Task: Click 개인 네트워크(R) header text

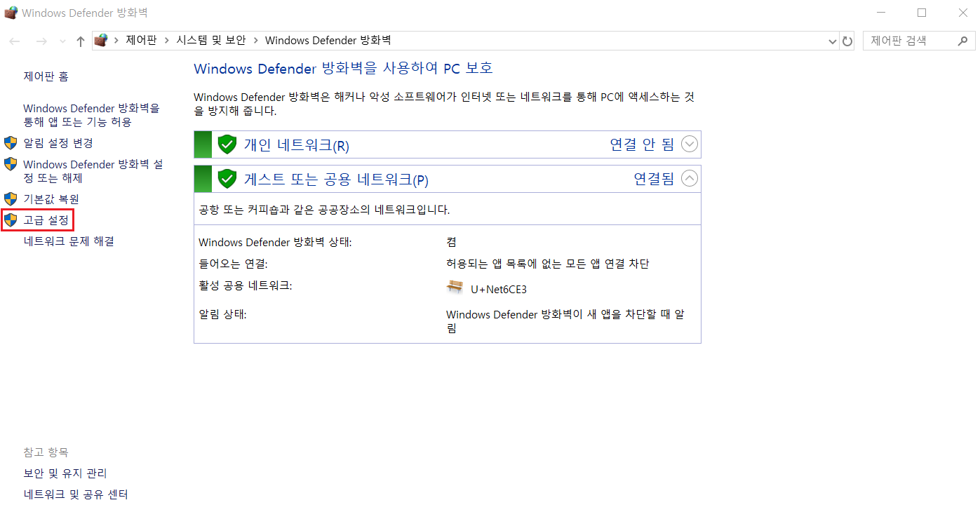Action: click(296, 145)
